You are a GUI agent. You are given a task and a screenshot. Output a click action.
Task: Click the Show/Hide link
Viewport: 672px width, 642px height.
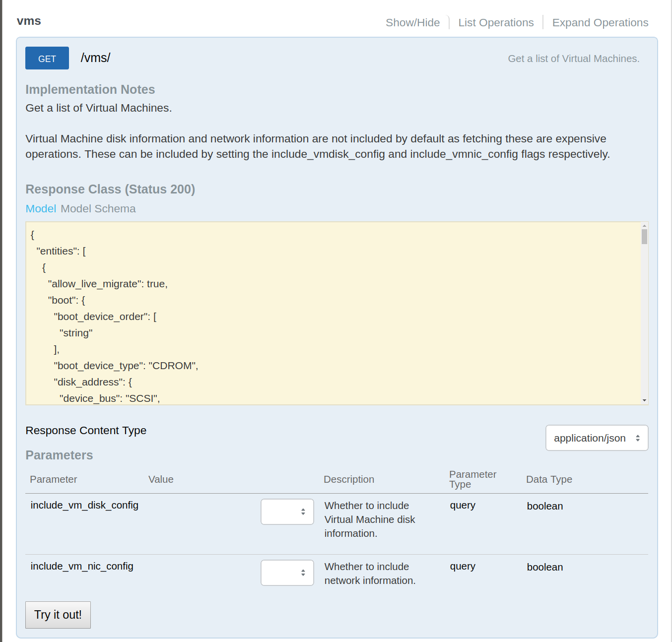tap(413, 22)
